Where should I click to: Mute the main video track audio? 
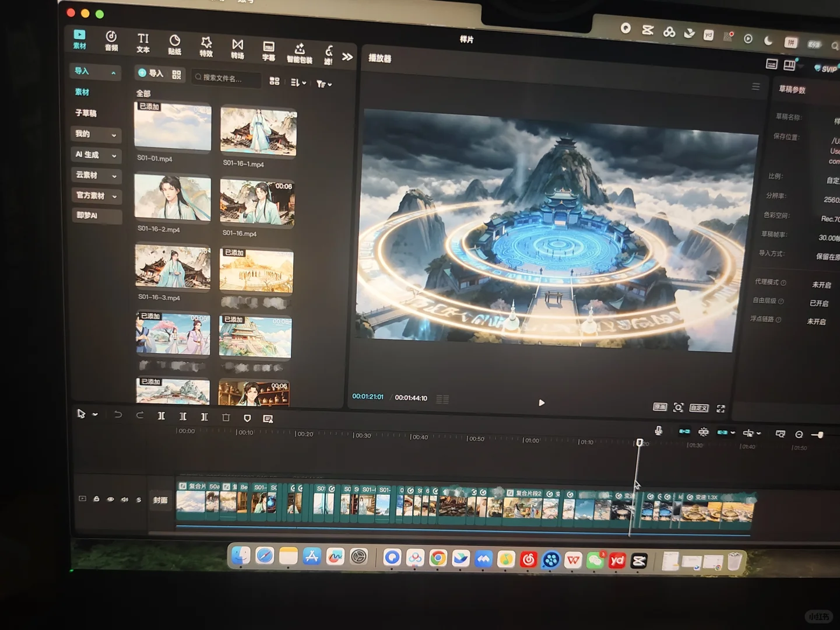[x=124, y=499]
